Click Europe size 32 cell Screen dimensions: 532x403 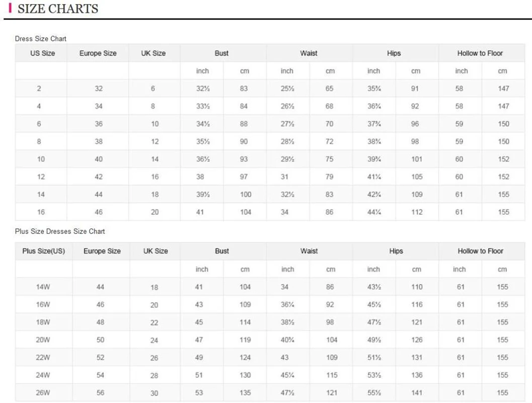coord(99,89)
